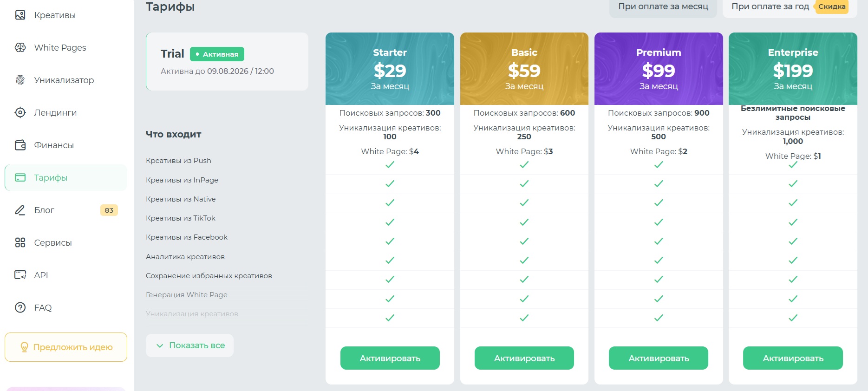The image size is (868, 391).
Task: Switch to monthly billing При оплате за месяц
Action: pos(663,7)
